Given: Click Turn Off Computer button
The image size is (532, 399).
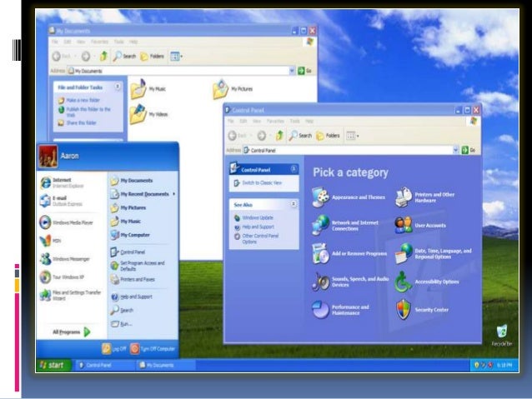Looking at the screenshot, I should coord(153,348).
